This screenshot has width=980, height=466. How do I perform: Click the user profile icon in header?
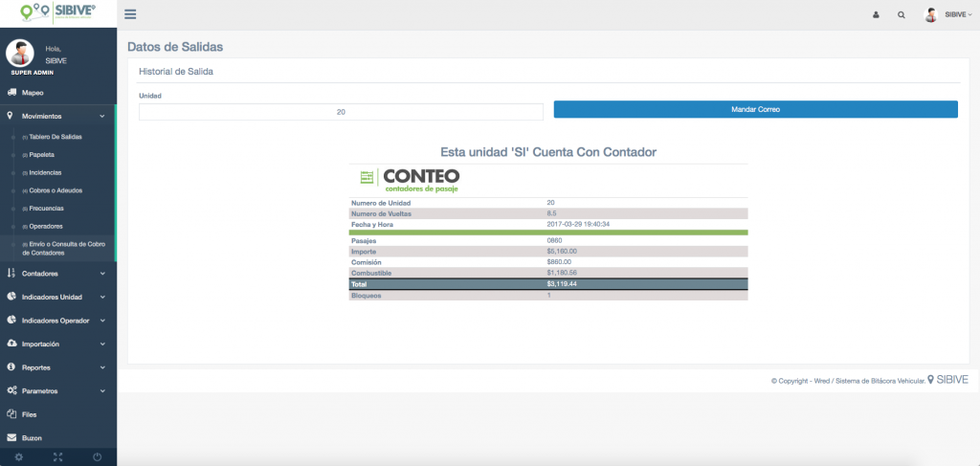click(x=876, y=15)
